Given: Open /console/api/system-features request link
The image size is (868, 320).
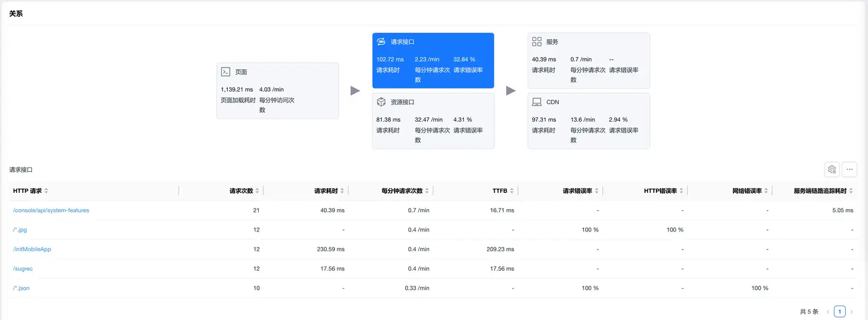Looking at the screenshot, I should (51, 210).
